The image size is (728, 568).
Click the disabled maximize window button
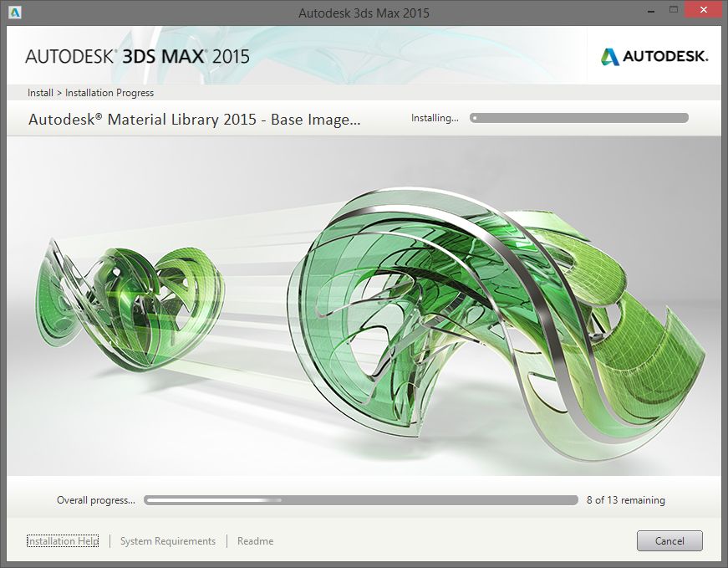tap(673, 10)
